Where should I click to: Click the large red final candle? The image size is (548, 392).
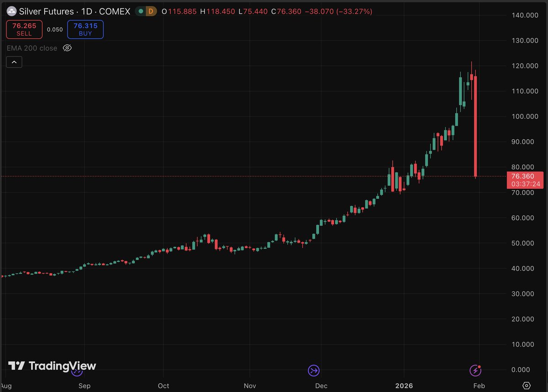tap(475, 127)
